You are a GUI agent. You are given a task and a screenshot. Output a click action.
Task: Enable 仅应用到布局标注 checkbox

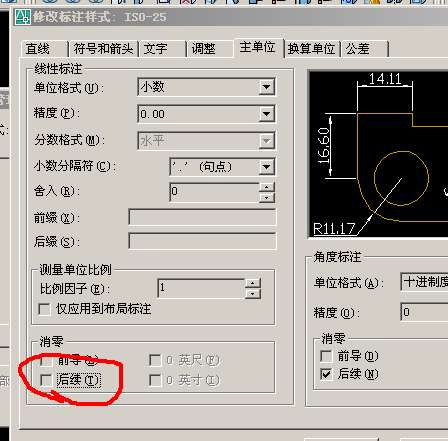(44, 309)
